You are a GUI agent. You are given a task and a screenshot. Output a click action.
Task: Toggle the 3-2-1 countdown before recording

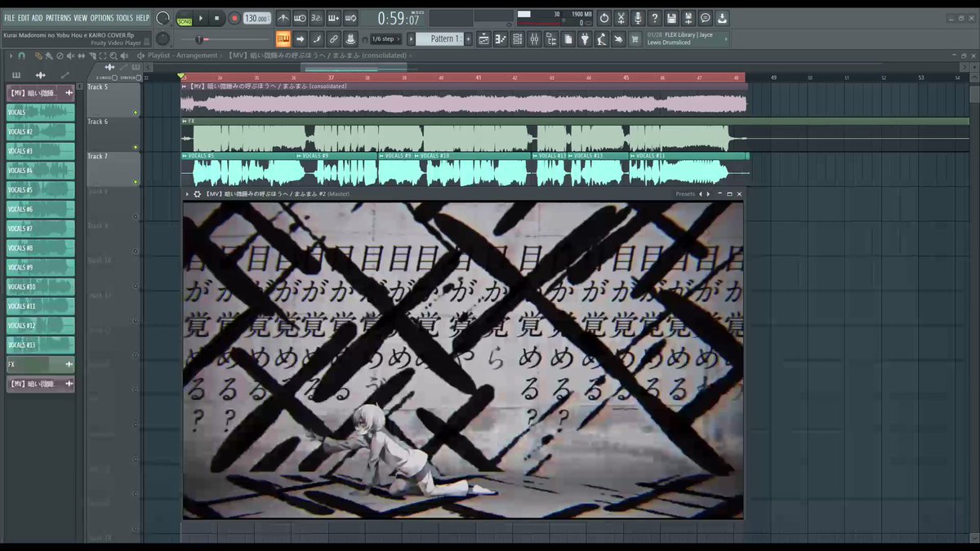(x=316, y=18)
